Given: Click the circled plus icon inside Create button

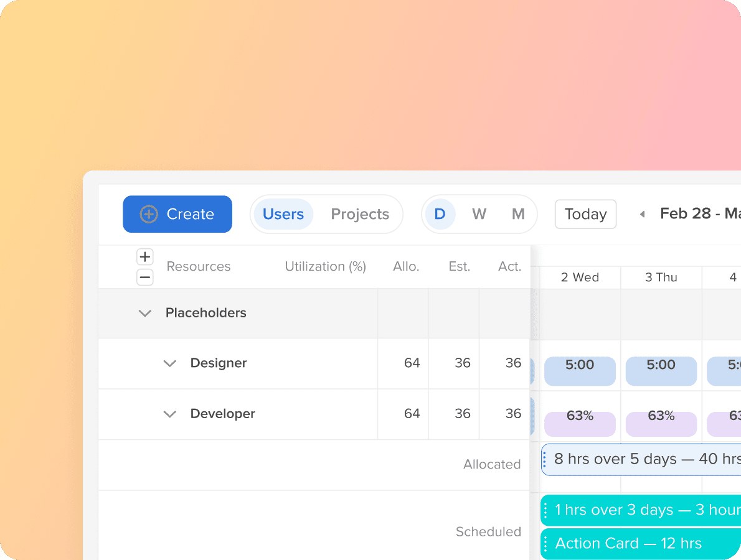Looking at the screenshot, I should (148, 214).
